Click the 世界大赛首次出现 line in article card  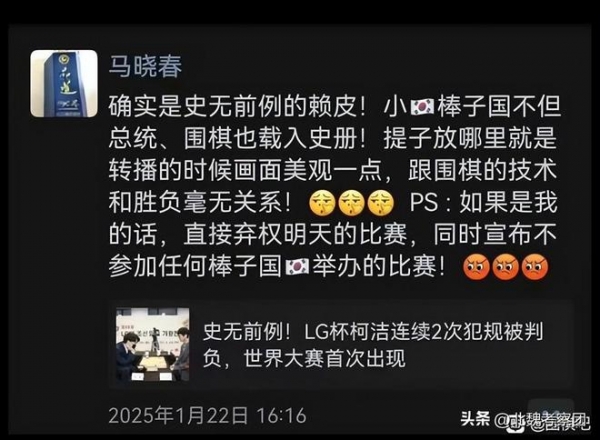(324, 359)
